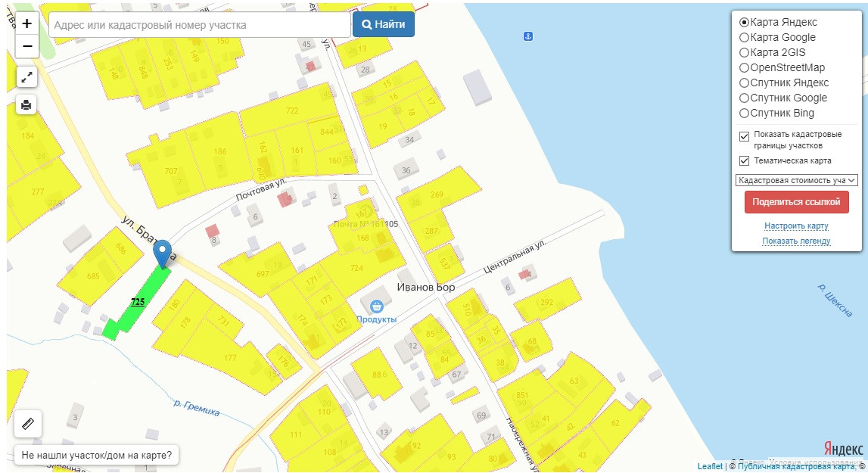Click the Центральная ул. street label
The image size is (868, 473).
(515, 257)
